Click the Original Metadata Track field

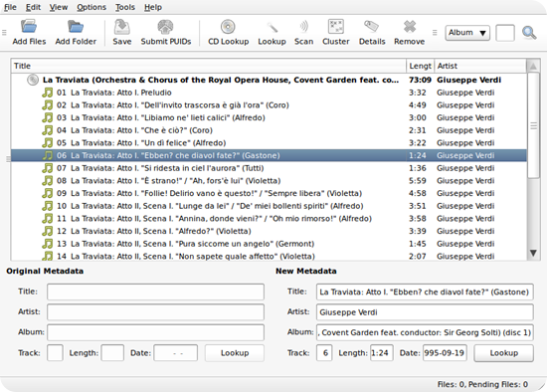55,353
